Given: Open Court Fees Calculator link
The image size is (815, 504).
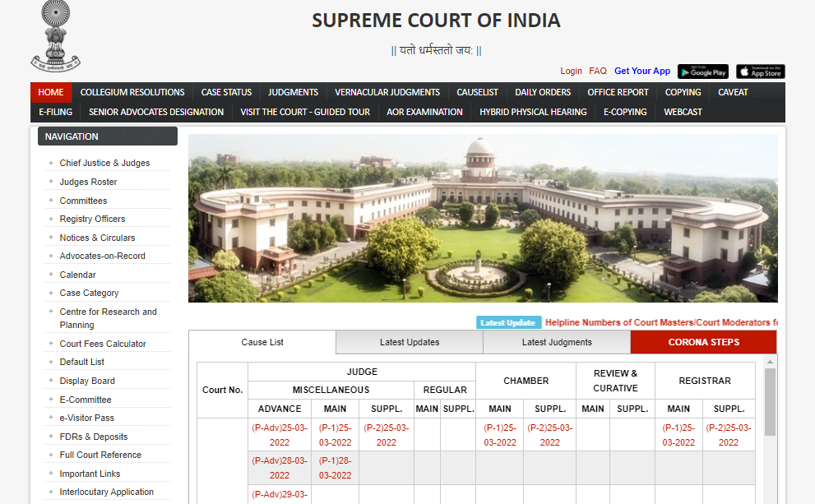Looking at the screenshot, I should [103, 344].
